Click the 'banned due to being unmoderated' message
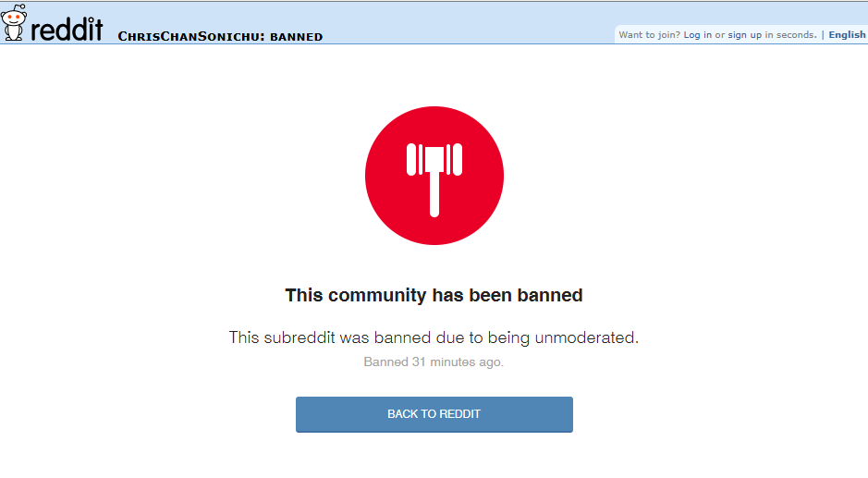 tap(434, 337)
